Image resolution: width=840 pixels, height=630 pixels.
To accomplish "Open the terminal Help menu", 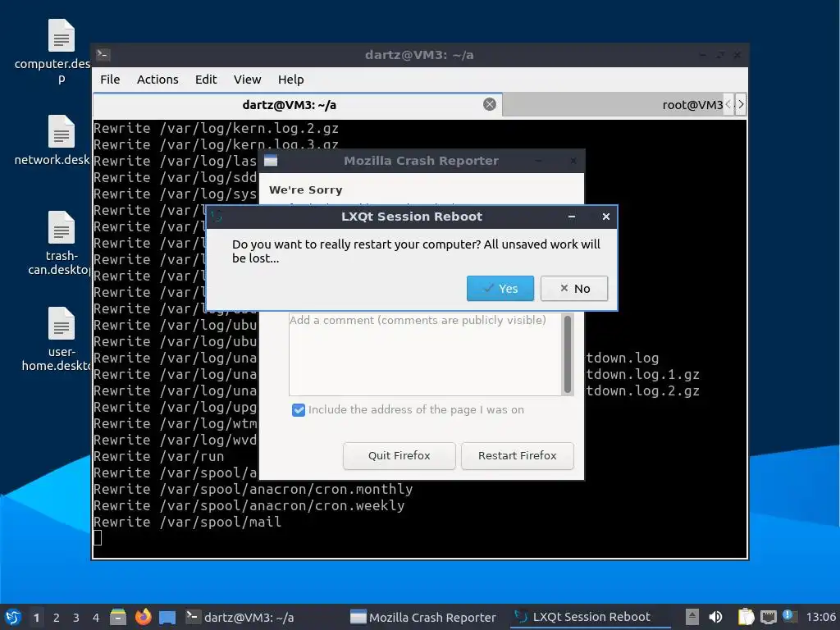I will (x=291, y=80).
